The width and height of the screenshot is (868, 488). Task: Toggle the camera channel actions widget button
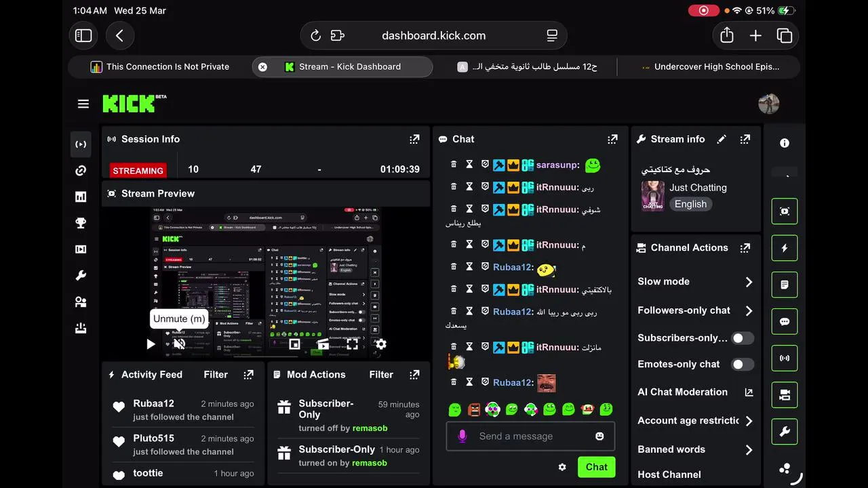point(785,394)
